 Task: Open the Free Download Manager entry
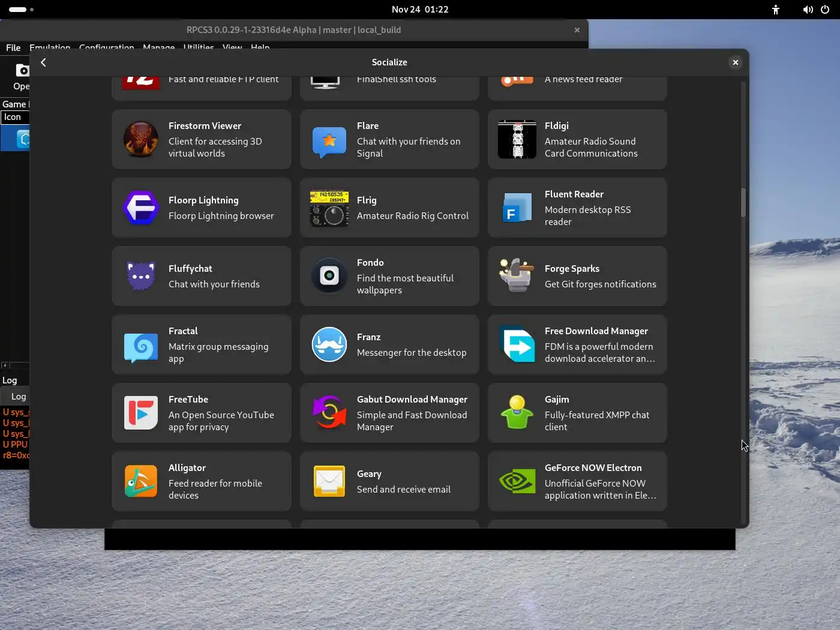(577, 344)
